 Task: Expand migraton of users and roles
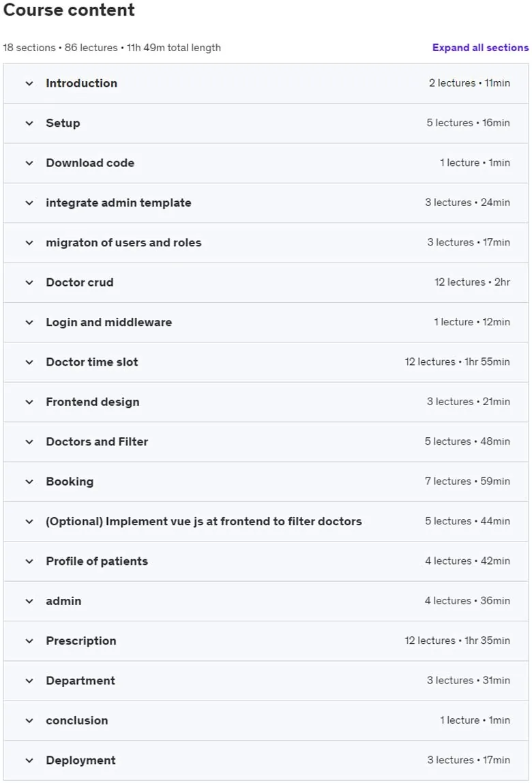(x=266, y=243)
